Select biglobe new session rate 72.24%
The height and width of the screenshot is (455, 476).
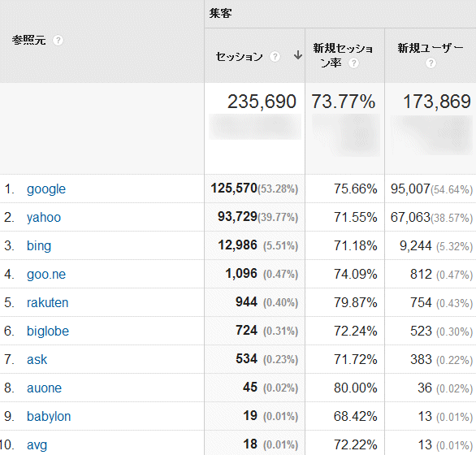tap(356, 331)
